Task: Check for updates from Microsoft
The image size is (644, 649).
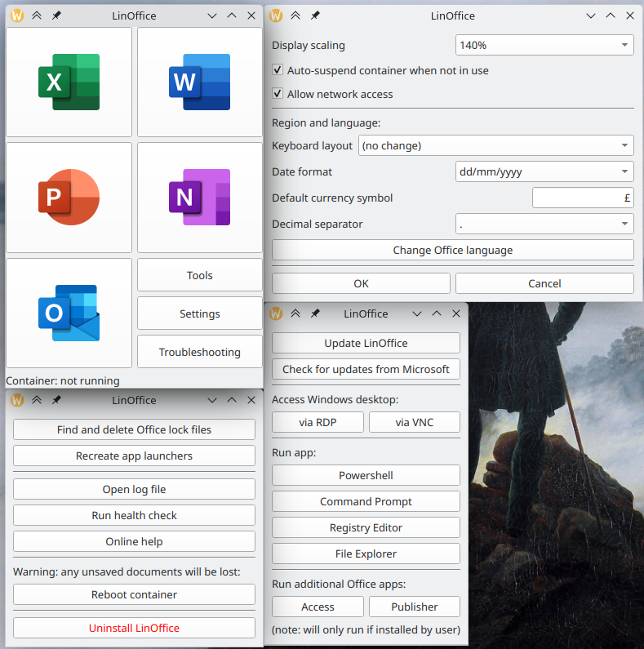Action: click(366, 369)
